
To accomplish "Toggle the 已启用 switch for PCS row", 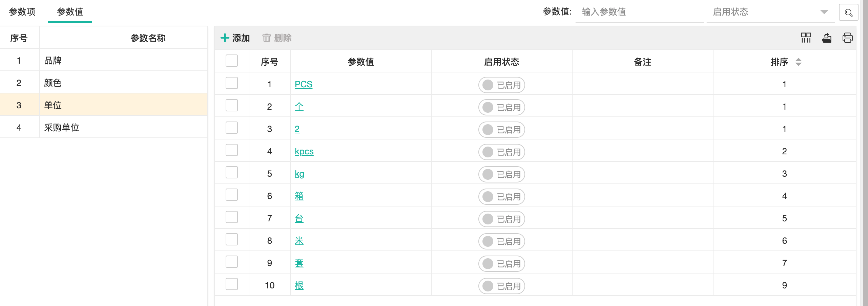I will 501,85.
